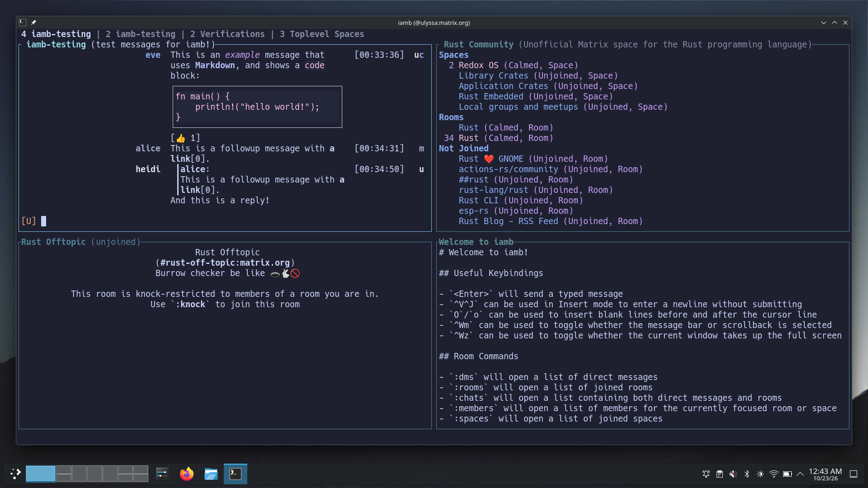Select 'Rust CLI (Unjoined, Room)' entry
The image size is (868, 488).
click(521, 200)
